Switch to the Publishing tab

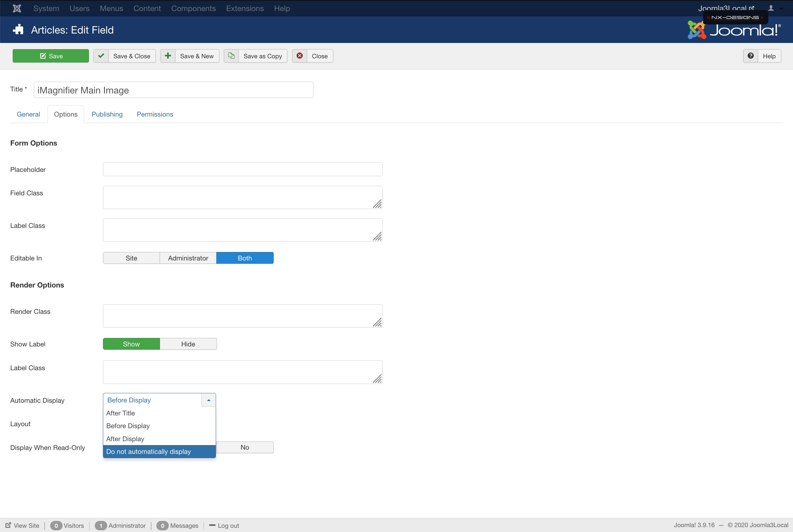click(107, 114)
